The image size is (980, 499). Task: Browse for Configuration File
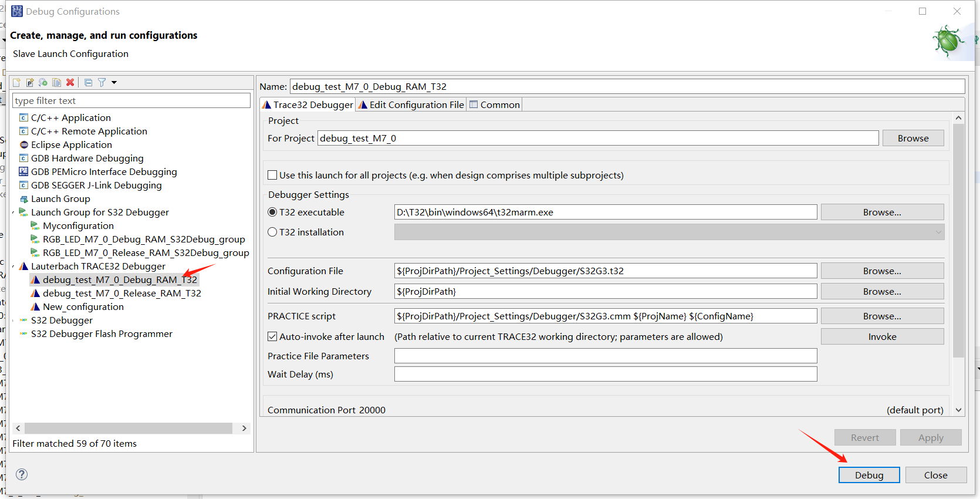pyautogui.click(x=882, y=271)
